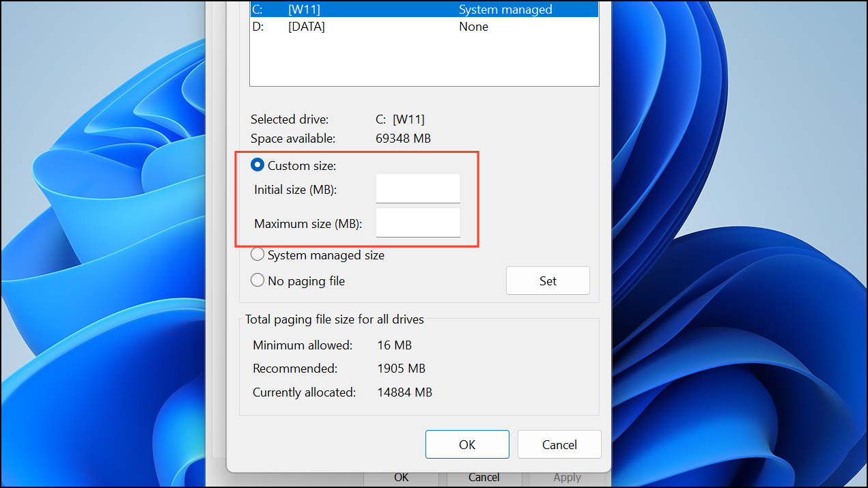Dismiss the dialog via Cancel
Viewport: 868px width, 488px height.
(x=559, y=444)
